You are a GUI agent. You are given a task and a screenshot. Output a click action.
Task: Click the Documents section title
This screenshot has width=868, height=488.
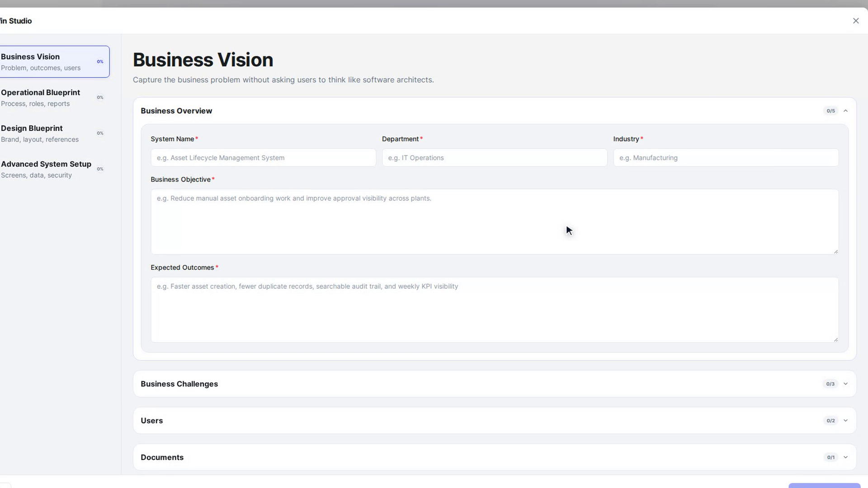click(x=162, y=457)
